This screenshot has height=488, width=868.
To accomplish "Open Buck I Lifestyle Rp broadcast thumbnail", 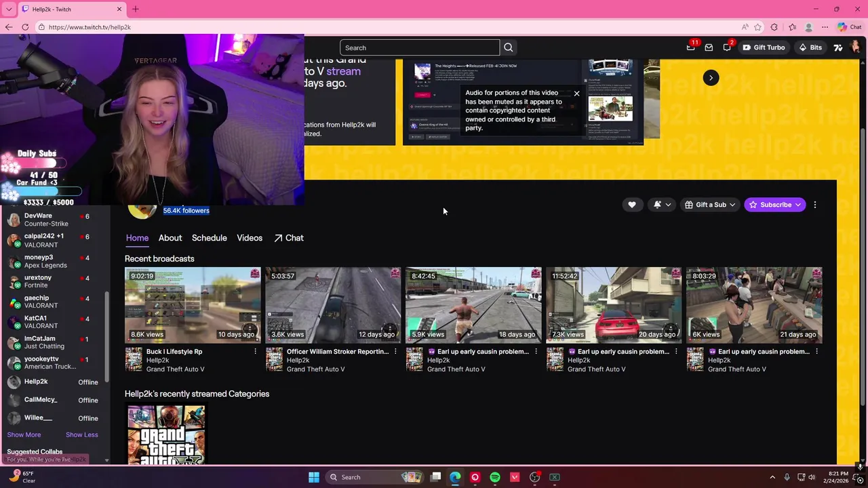I will (x=193, y=305).
